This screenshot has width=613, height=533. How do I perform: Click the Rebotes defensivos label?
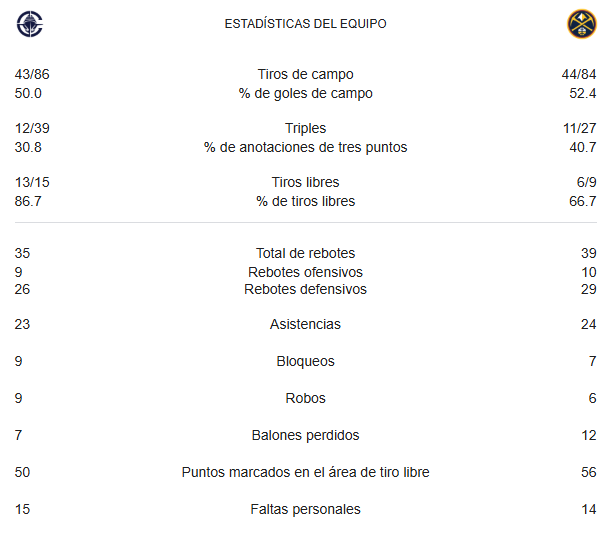(305, 289)
